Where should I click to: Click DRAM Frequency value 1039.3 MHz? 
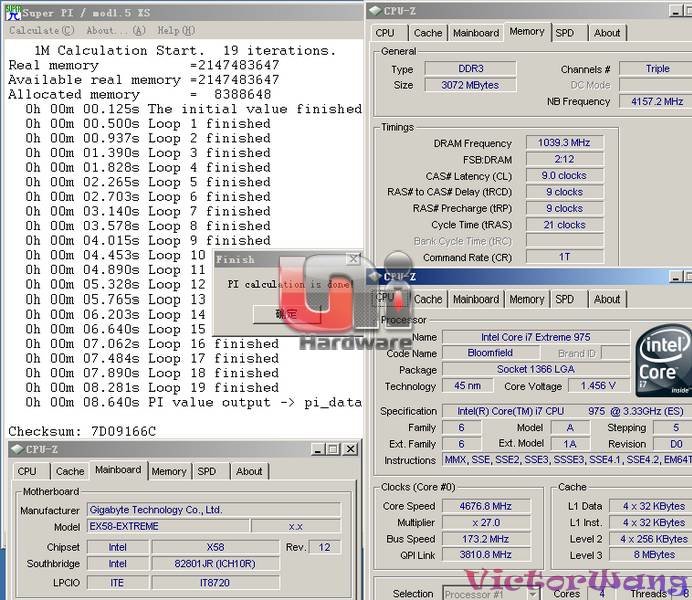click(x=564, y=142)
